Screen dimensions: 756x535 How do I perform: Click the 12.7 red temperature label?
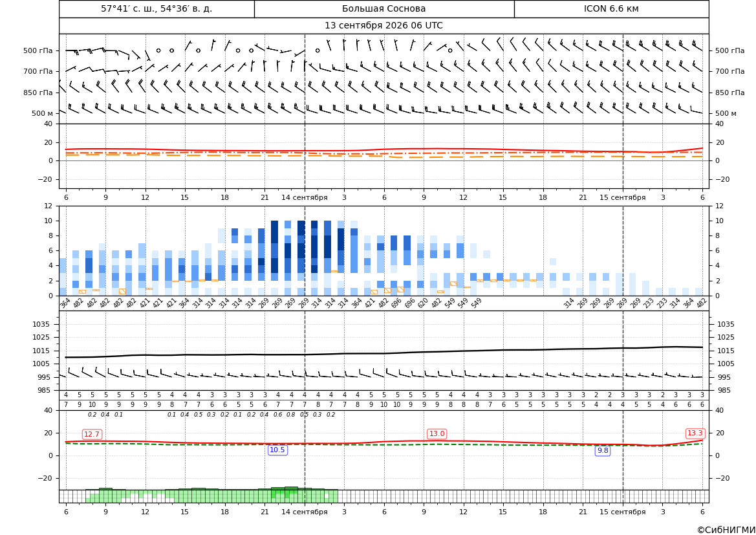(x=92, y=434)
